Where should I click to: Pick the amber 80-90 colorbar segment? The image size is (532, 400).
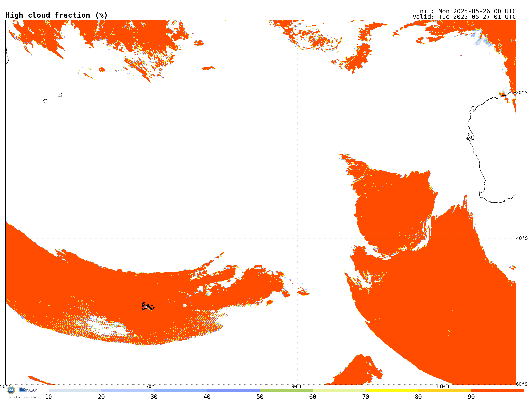pos(445,391)
